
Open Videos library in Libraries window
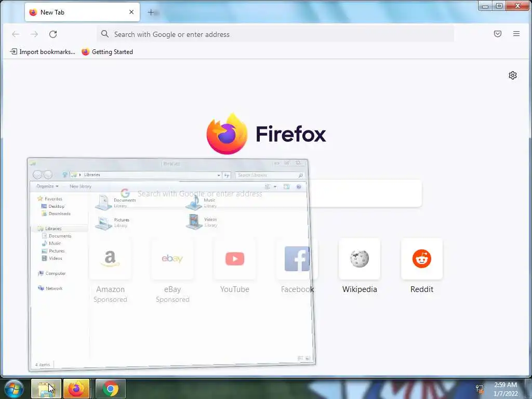(x=202, y=222)
